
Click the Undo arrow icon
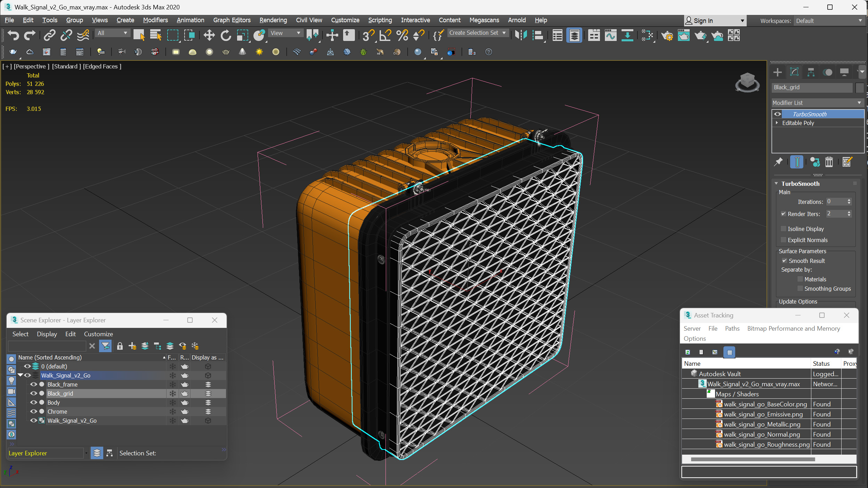13,35
